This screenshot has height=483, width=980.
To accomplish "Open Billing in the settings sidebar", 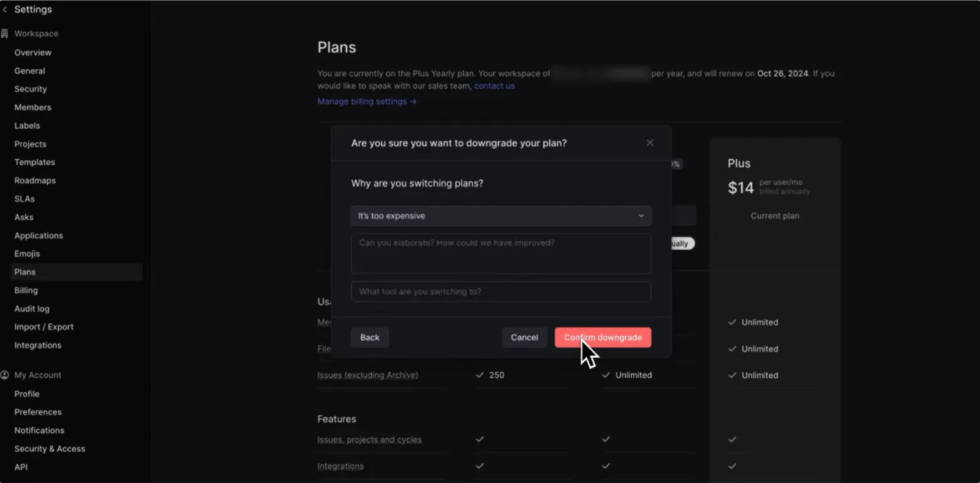I will click(x=26, y=290).
